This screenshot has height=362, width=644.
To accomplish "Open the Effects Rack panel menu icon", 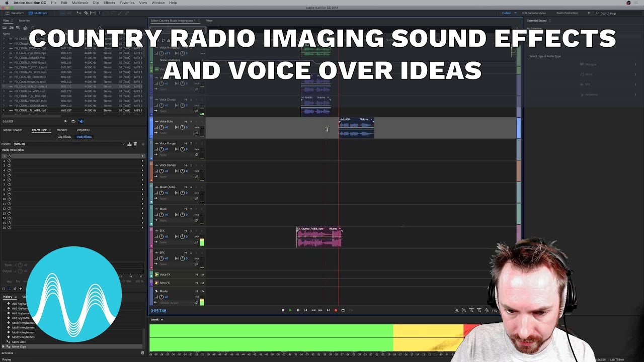I will [x=50, y=130].
